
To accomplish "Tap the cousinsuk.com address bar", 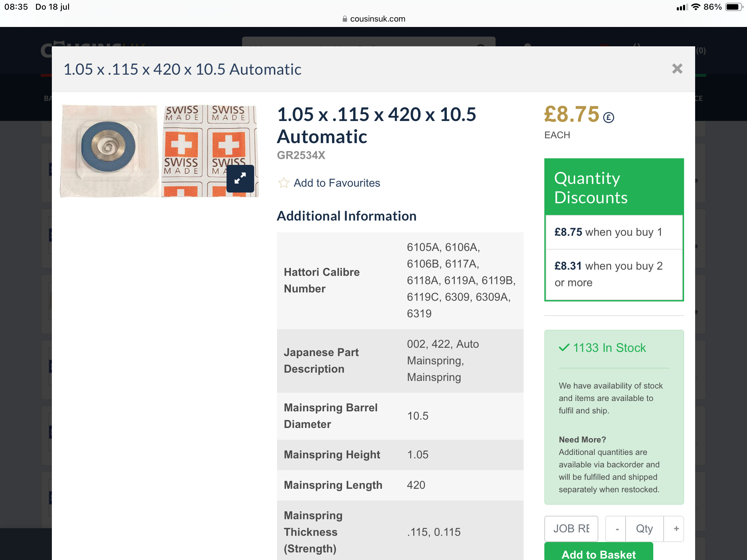I will pos(373,19).
